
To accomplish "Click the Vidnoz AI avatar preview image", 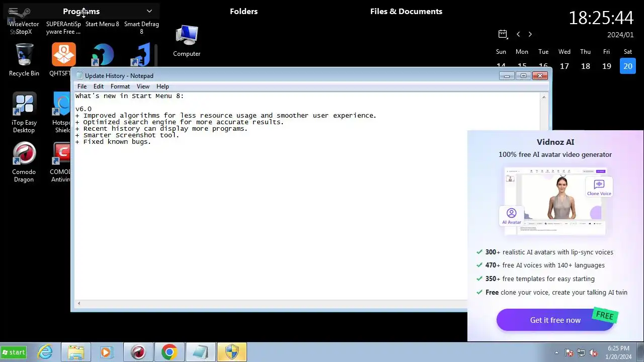I will (x=555, y=201).
